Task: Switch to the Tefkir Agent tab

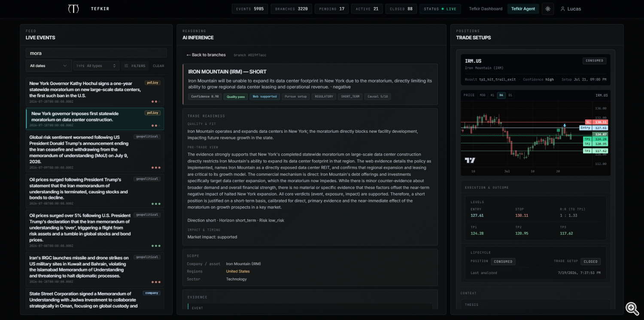Action: 523,9
